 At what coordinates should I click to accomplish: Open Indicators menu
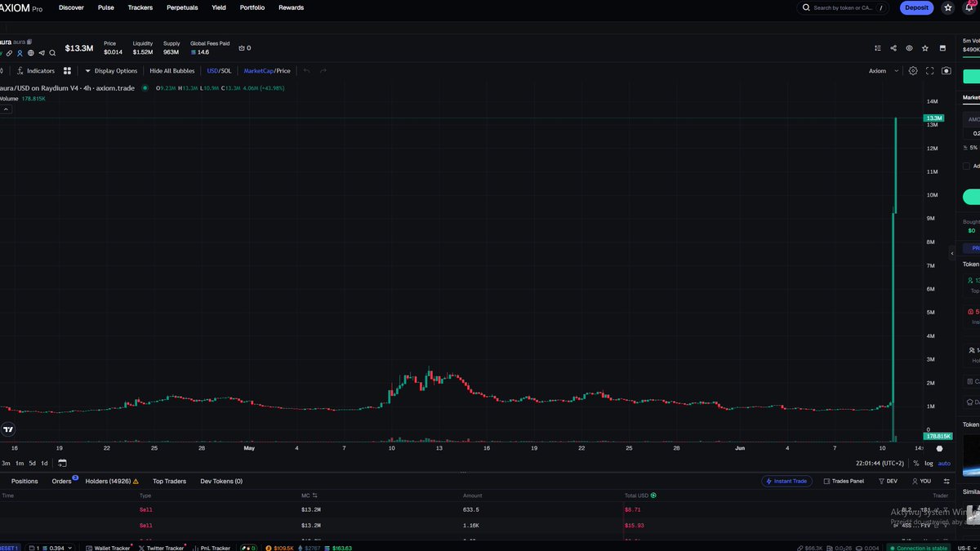tap(36, 71)
